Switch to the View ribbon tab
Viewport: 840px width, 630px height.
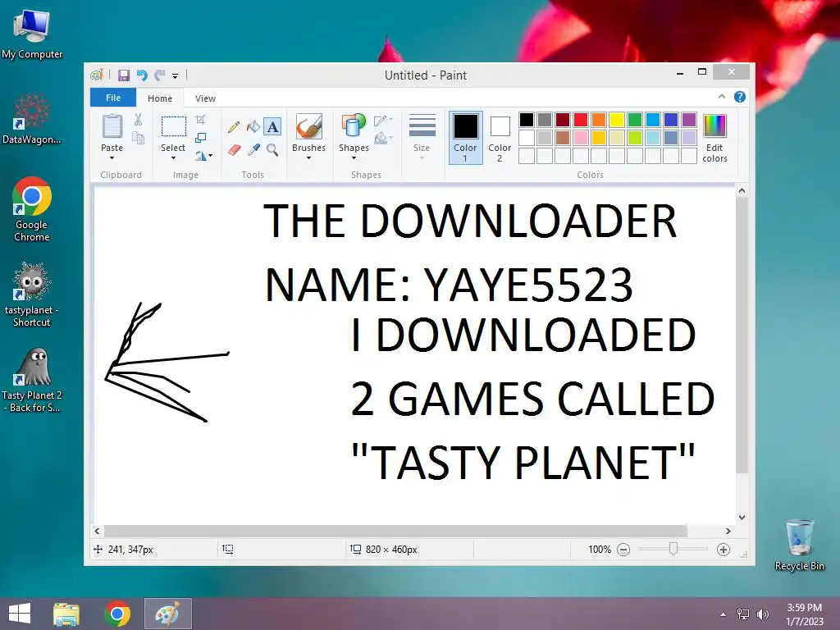(205, 98)
